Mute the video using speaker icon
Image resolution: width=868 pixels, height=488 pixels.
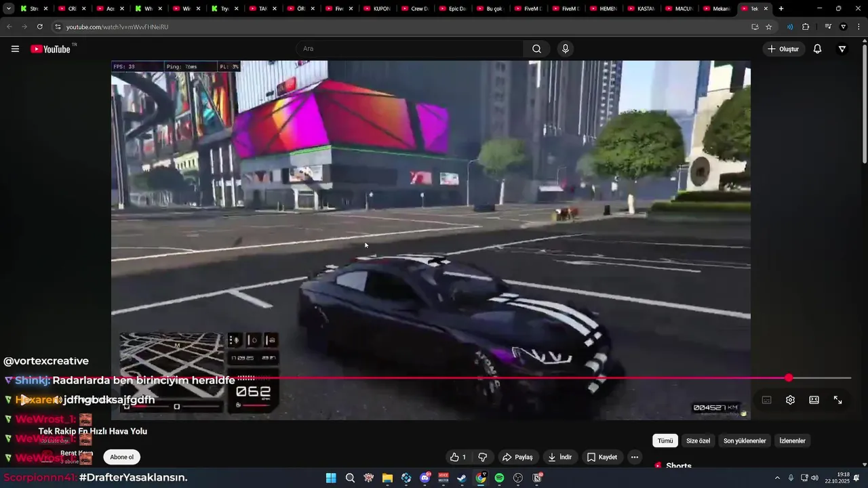58,400
